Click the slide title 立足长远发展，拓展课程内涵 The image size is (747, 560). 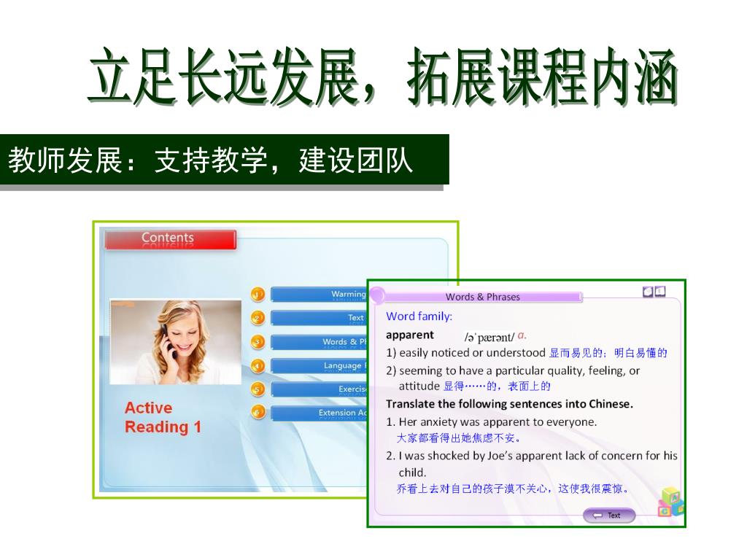(383, 76)
